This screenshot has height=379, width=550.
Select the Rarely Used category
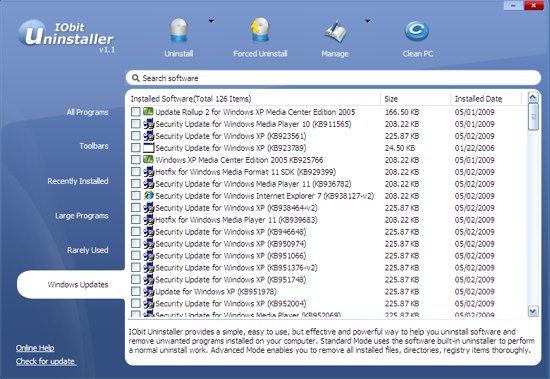click(x=88, y=250)
